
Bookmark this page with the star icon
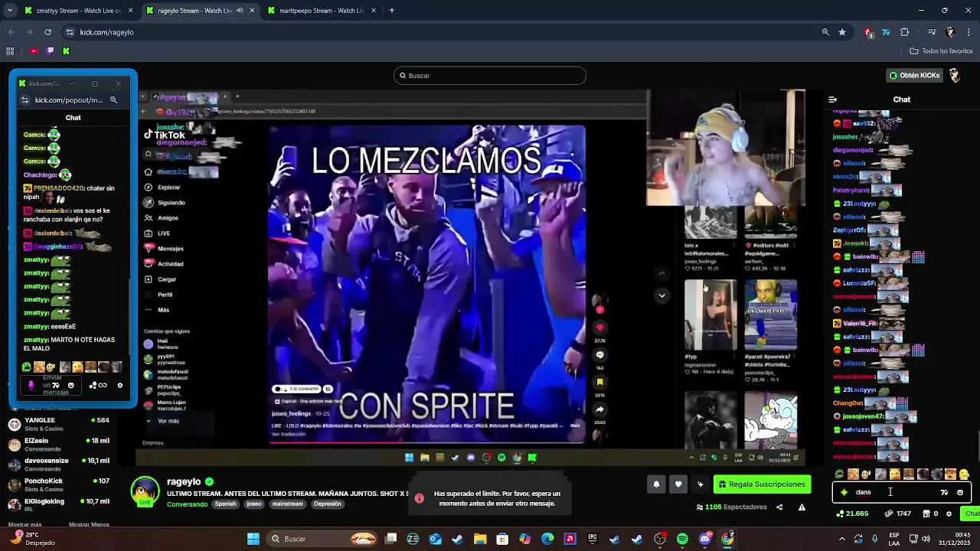click(842, 32)
